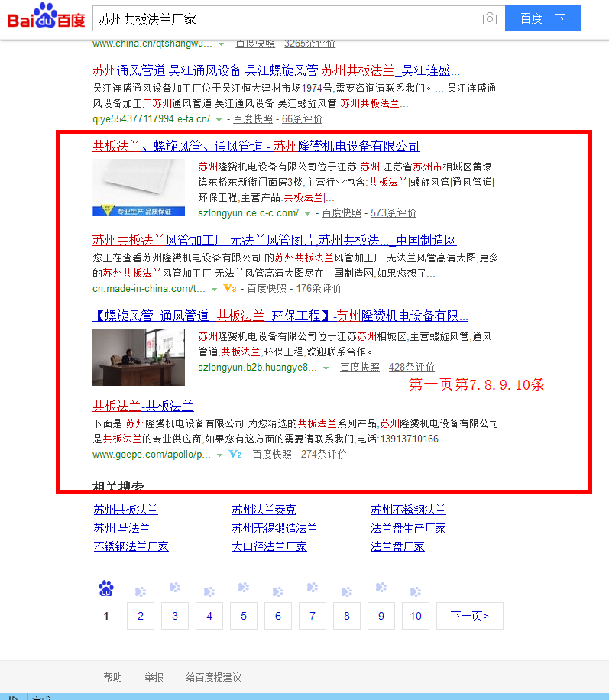Open related search 不锈钢法兰厂家
The height and width of the screenshot is (700, 609).
click(x=131, y=546)
